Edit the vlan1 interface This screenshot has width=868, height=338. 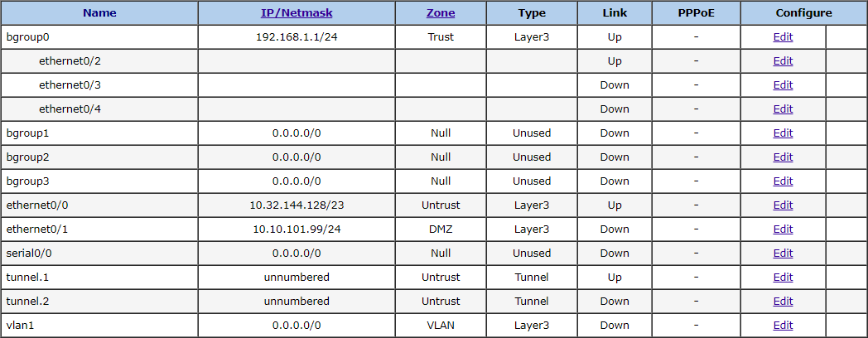tap(783, 326)
